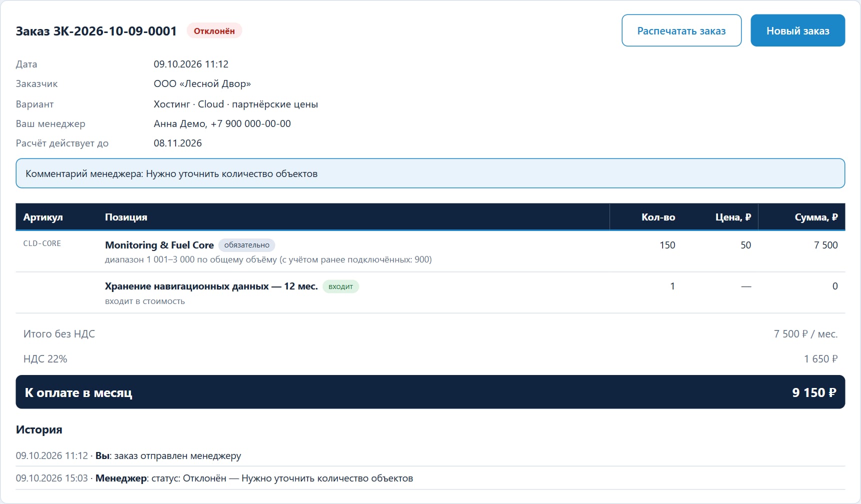Click the 'К оплате в месяц' total label
Screen dimensions: 861x504
point(78,392)
